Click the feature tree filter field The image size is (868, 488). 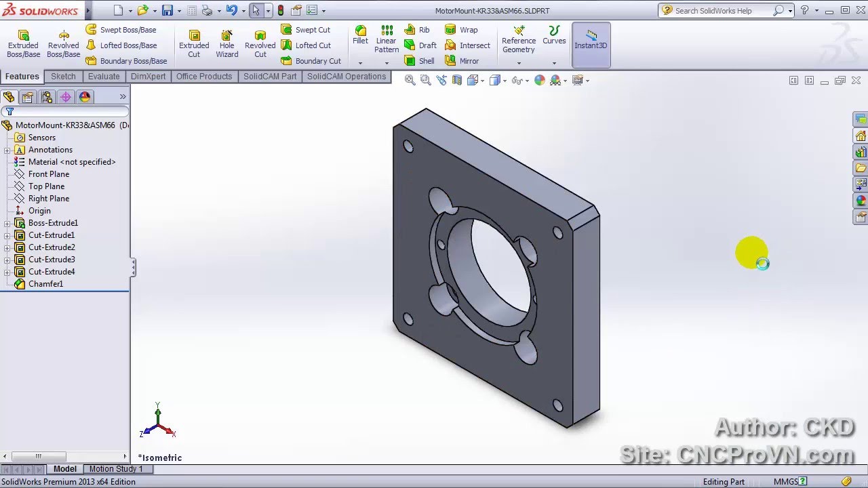[65, 112]
